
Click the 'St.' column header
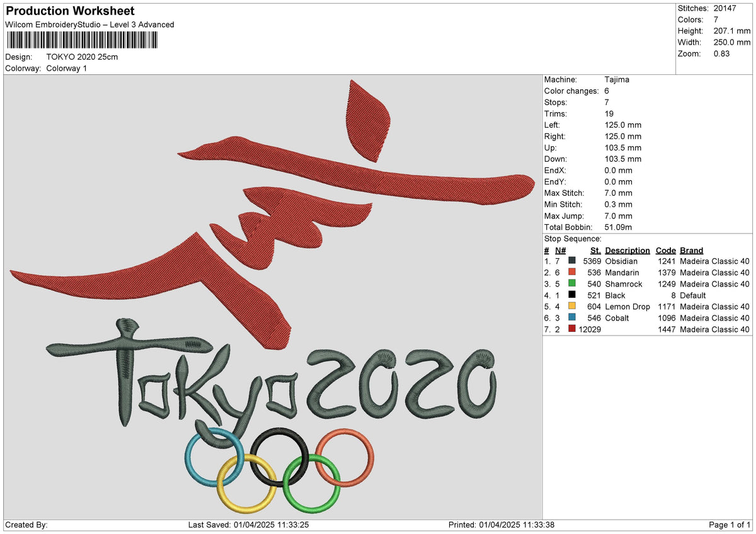pos(595,250)
